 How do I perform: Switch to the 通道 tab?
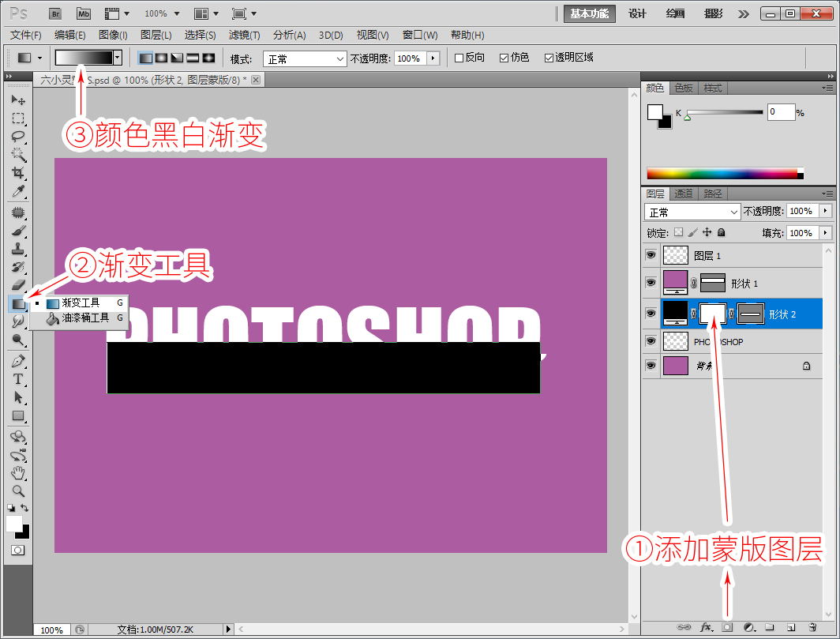click(x=683, y=194)
